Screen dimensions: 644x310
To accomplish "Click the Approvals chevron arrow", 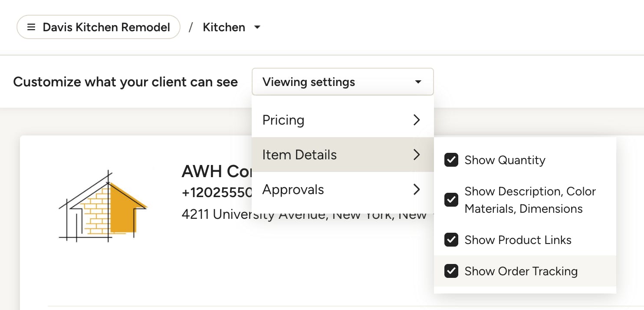I will [x=417, y=189].
